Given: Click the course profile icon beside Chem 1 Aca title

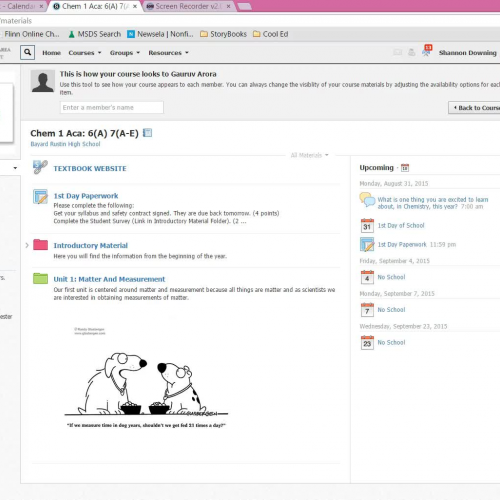Looking at the screenshot, I should pyautogui.click(x=147, y=133).
